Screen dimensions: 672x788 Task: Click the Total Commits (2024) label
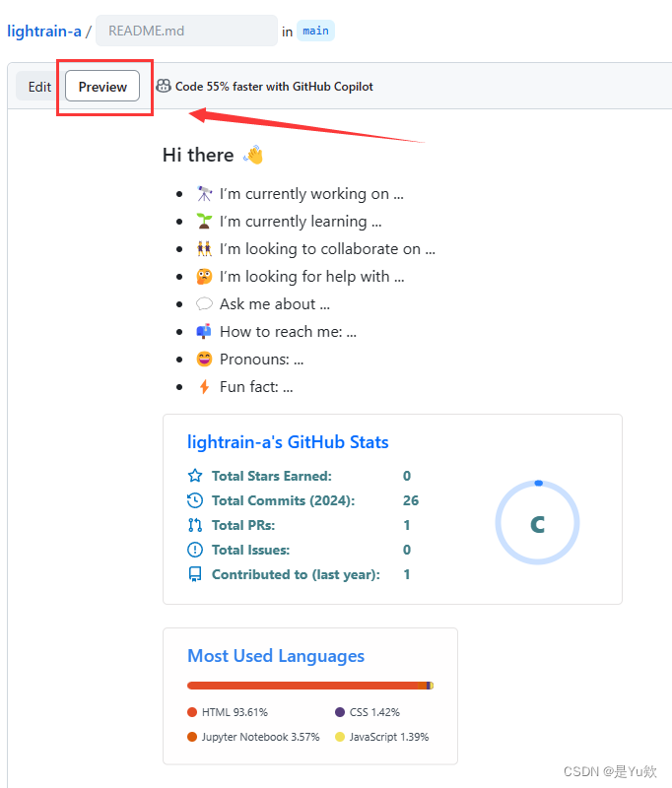[284, 500]
